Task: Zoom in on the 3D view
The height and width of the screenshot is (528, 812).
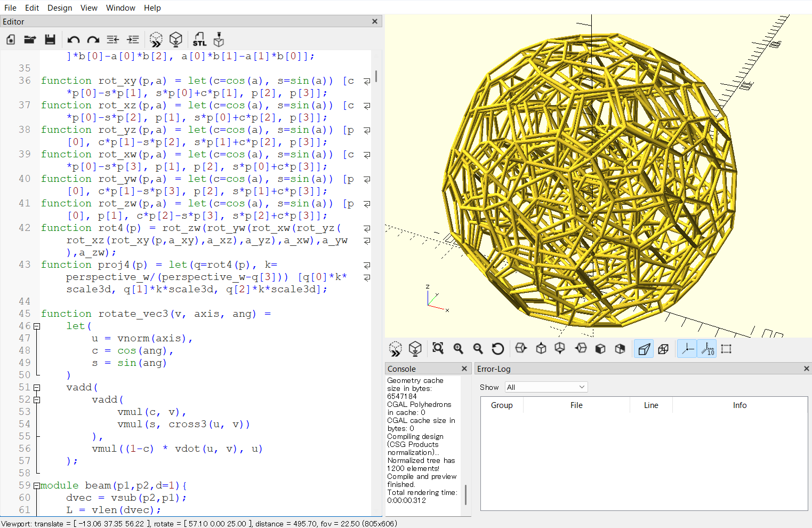Action: click(x=459, y=349)
